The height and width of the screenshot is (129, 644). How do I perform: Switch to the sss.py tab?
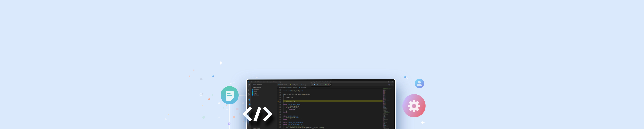coord(304,85)
